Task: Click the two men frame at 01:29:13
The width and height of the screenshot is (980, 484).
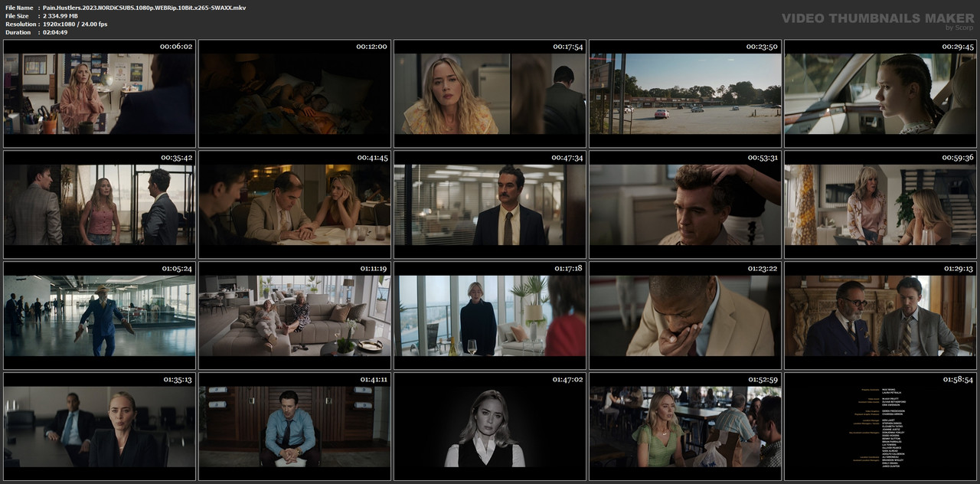Action: [x=880, y=316]
